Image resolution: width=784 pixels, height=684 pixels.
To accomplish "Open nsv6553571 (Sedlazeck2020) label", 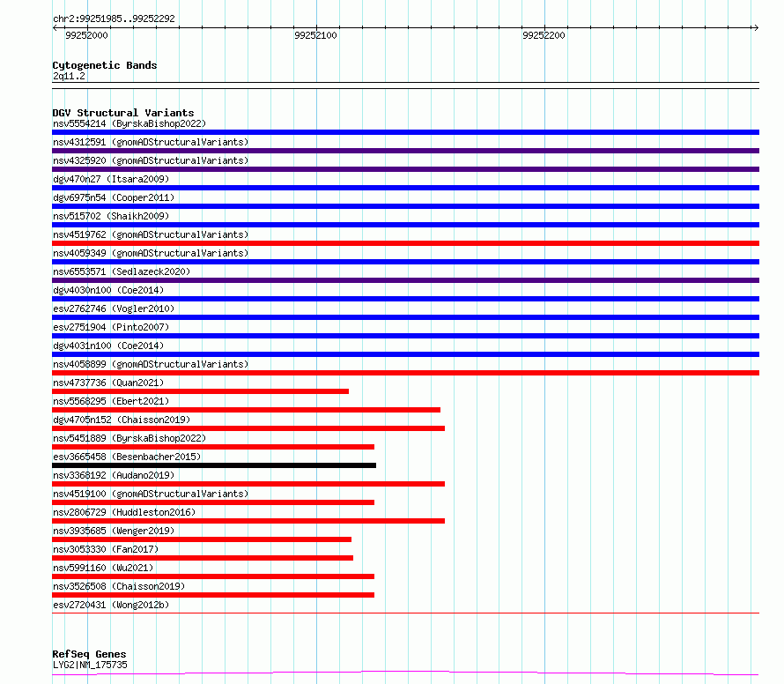I will (122, 271).
